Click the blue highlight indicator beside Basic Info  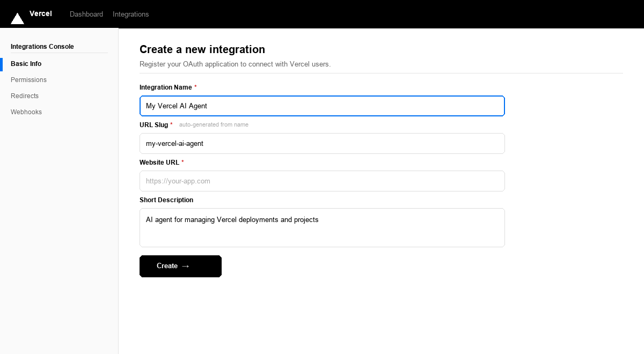pyautogui.click(x=1, y=64)
